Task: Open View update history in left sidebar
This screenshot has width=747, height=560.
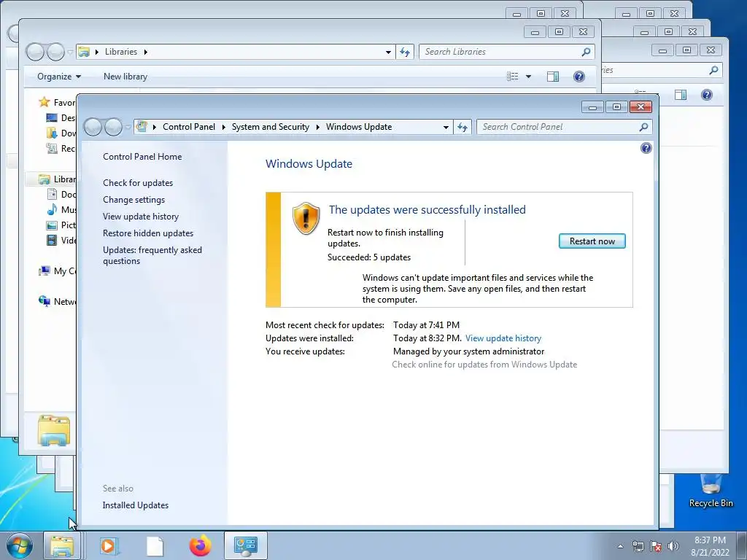Action: [141, 216]
